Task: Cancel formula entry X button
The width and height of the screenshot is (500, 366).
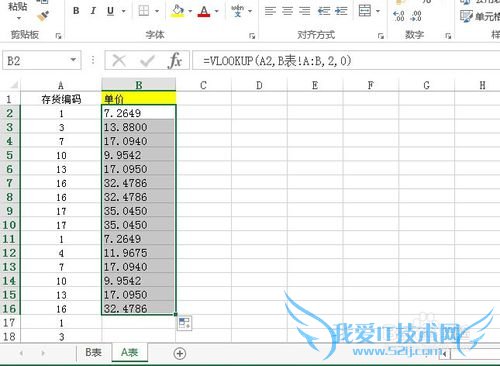Action: (x=119, y=61)
